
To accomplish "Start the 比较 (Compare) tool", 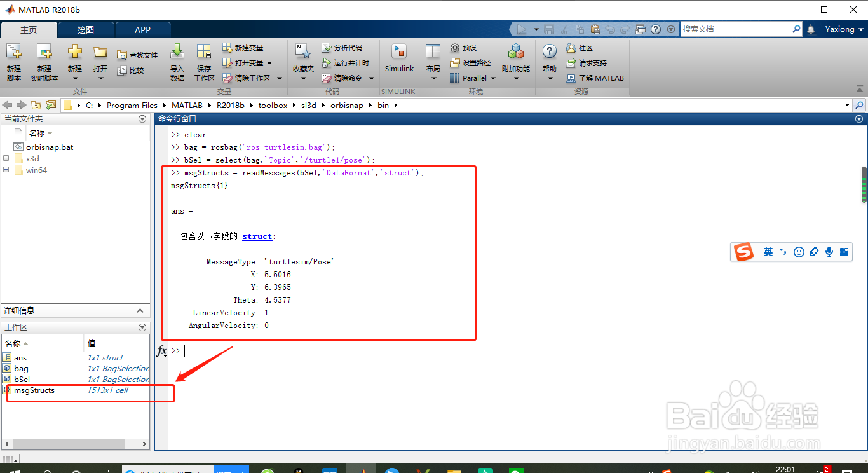I will (x=131, y=71).
